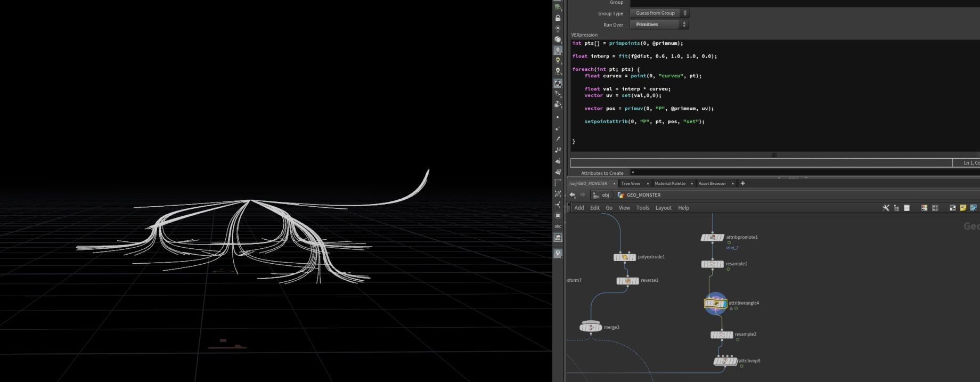Screen dimensions: 980x382
Task: Click the VEXpression section label
Action: click(584, 35)
